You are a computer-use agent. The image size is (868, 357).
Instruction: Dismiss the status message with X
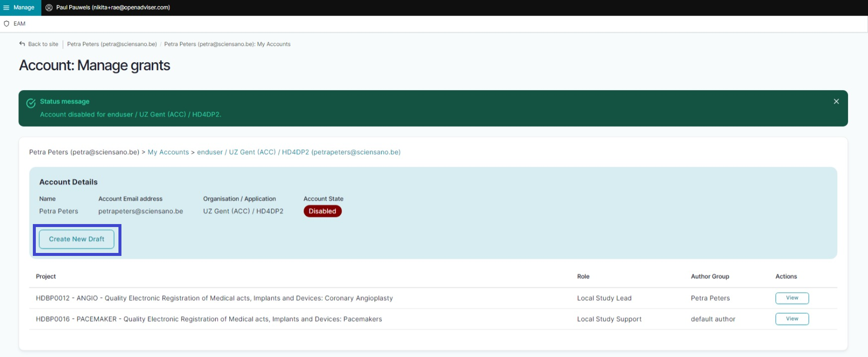pyautogui.click(x=836, y=102)
